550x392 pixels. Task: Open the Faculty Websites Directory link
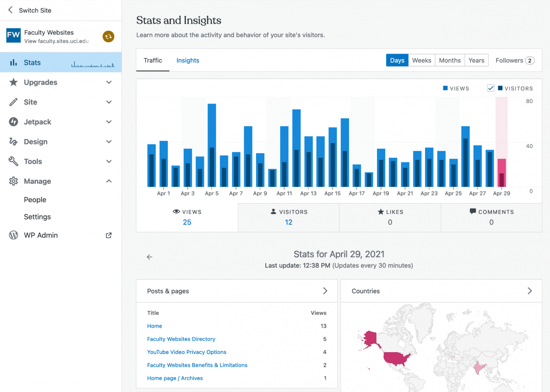181,339
